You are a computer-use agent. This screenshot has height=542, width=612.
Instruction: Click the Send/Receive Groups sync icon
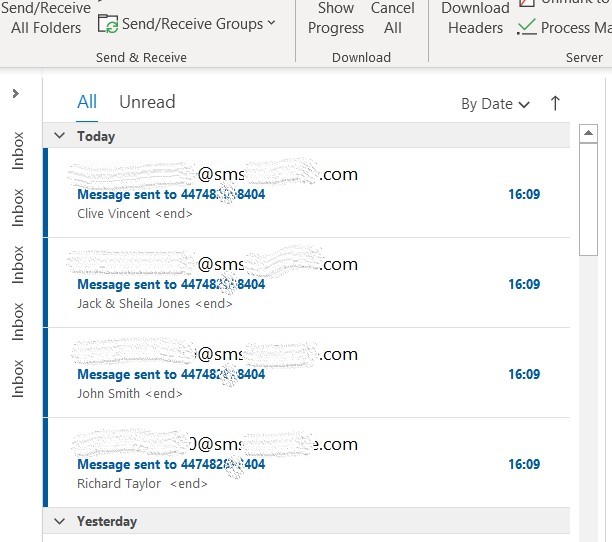tap(107, 24)
